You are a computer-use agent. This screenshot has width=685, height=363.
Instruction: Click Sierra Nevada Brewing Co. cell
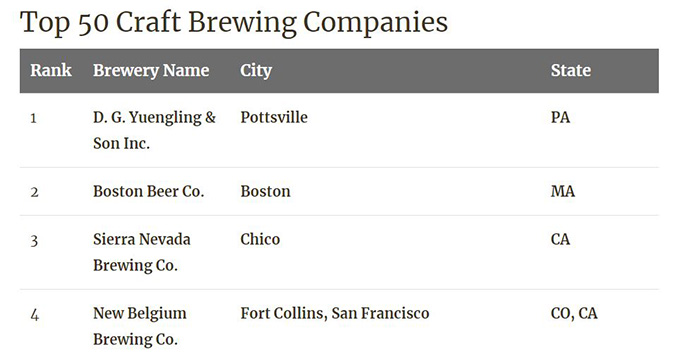pos(142,252)
